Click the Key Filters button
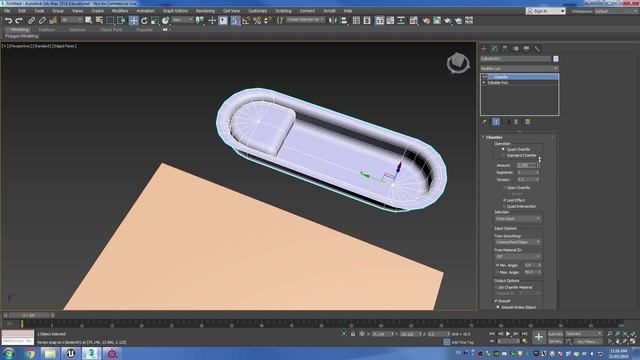 588,341
